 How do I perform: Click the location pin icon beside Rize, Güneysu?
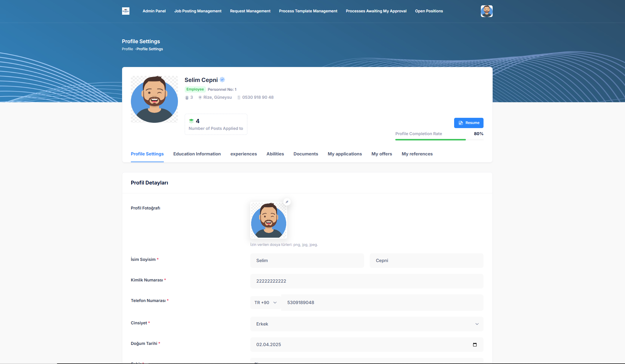(200, 98)
